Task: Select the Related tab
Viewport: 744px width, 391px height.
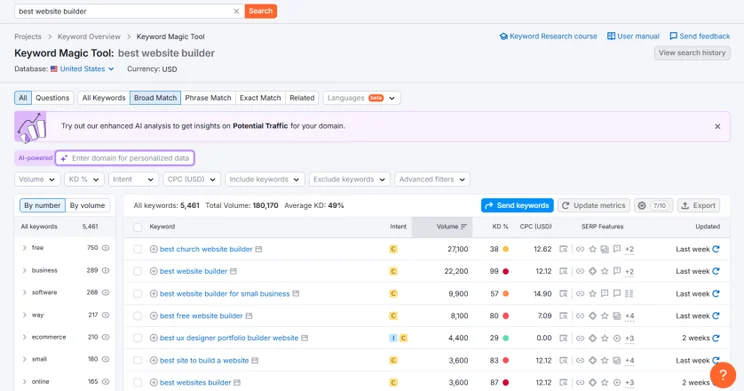Action: pyautogui.click(x=302, y=98)
